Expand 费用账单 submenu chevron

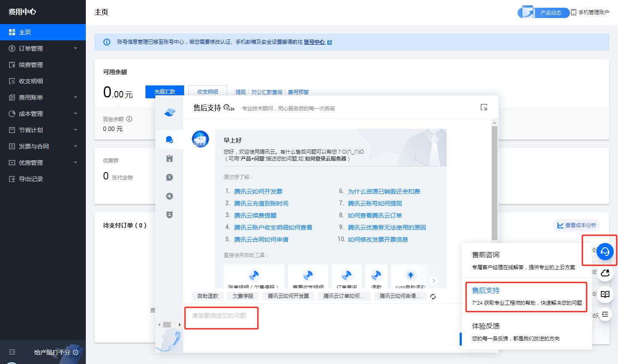pos(76,97)
